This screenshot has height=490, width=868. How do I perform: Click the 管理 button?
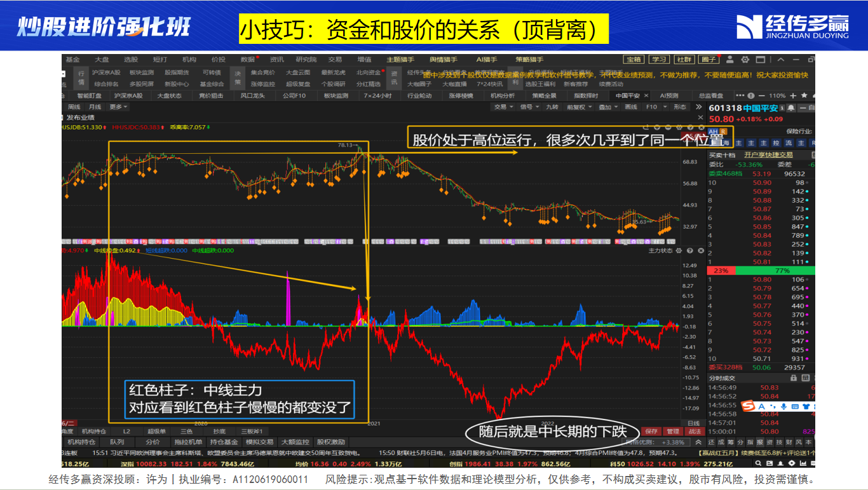673,432
